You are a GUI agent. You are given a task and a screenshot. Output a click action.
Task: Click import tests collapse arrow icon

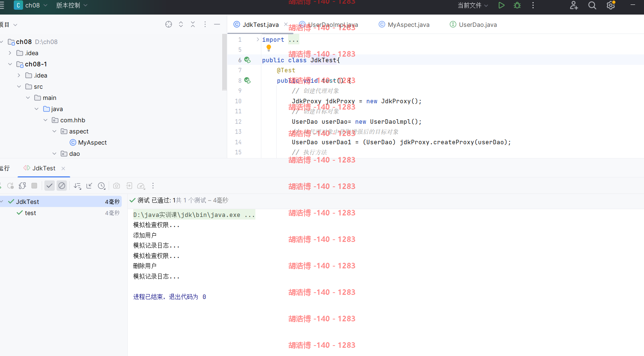tap(89, 186)
